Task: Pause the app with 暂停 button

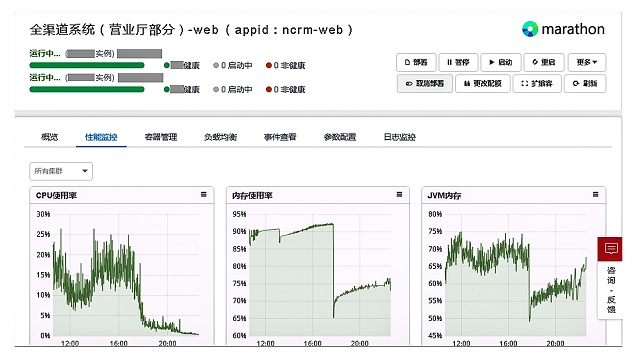Action: tap(458, 62)
